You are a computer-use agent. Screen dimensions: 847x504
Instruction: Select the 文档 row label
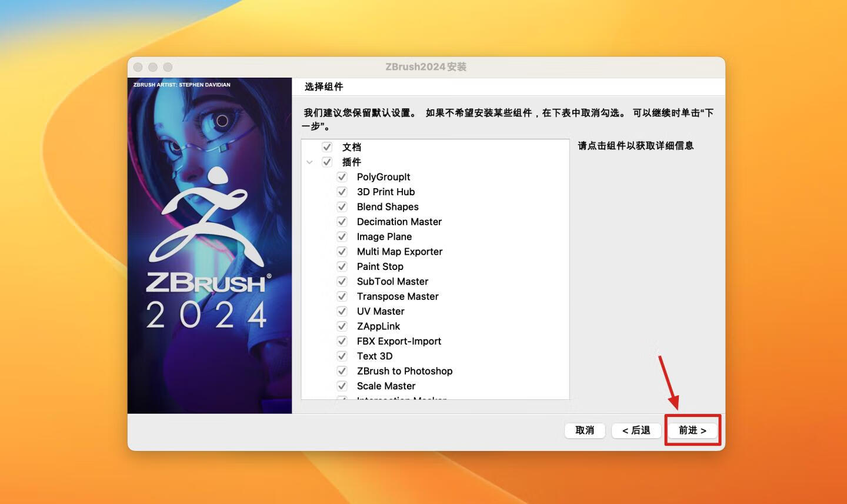pos(352,147)
